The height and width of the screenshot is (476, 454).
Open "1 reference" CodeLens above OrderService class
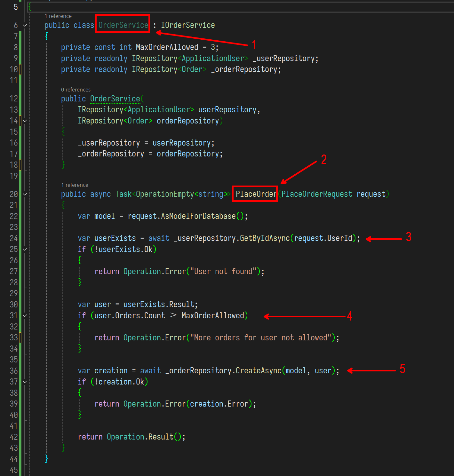click(58, 16)
